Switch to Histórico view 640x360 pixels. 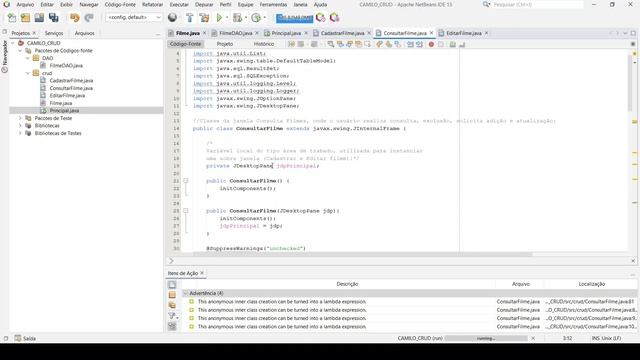264,44
